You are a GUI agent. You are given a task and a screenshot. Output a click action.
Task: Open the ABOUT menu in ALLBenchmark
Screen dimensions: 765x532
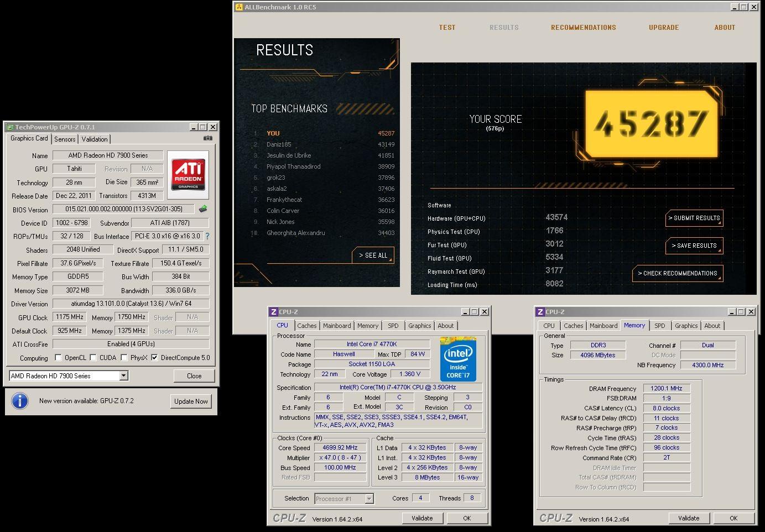725,28
